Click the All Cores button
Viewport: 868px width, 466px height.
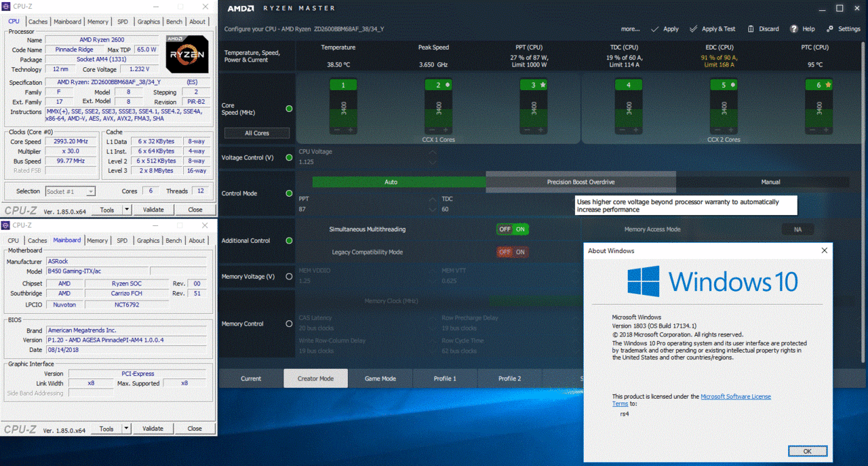257,133
